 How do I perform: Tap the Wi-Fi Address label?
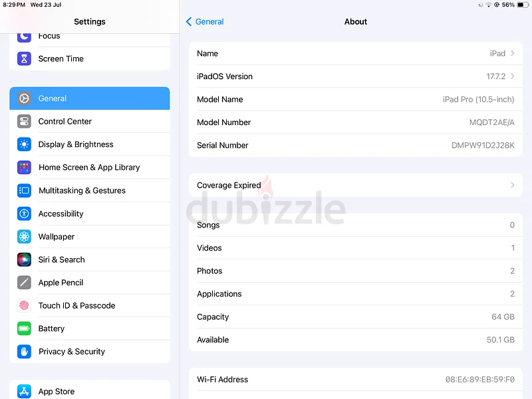click(222, 380)
